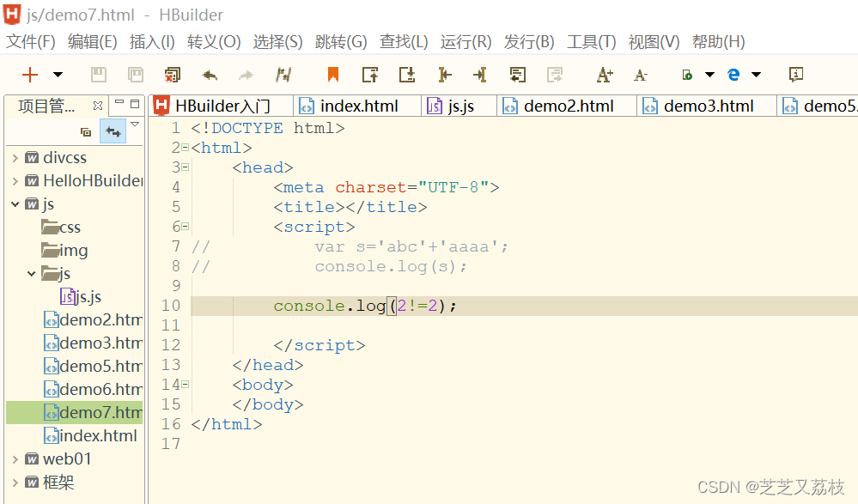Open the 插入(I) menu
This screenshot has height=504, width=858.
[x=152, y=41]
